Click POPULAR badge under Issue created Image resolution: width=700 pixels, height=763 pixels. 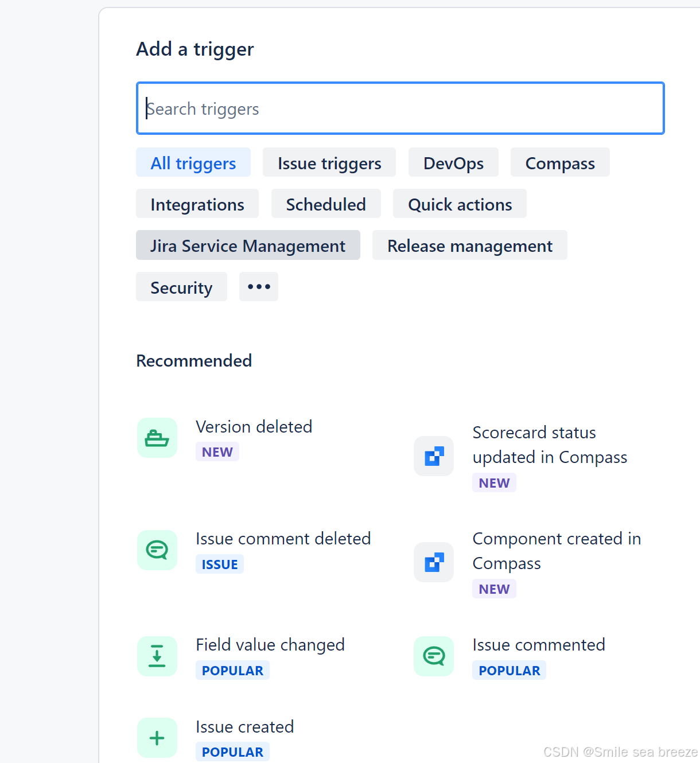(232, 752)
